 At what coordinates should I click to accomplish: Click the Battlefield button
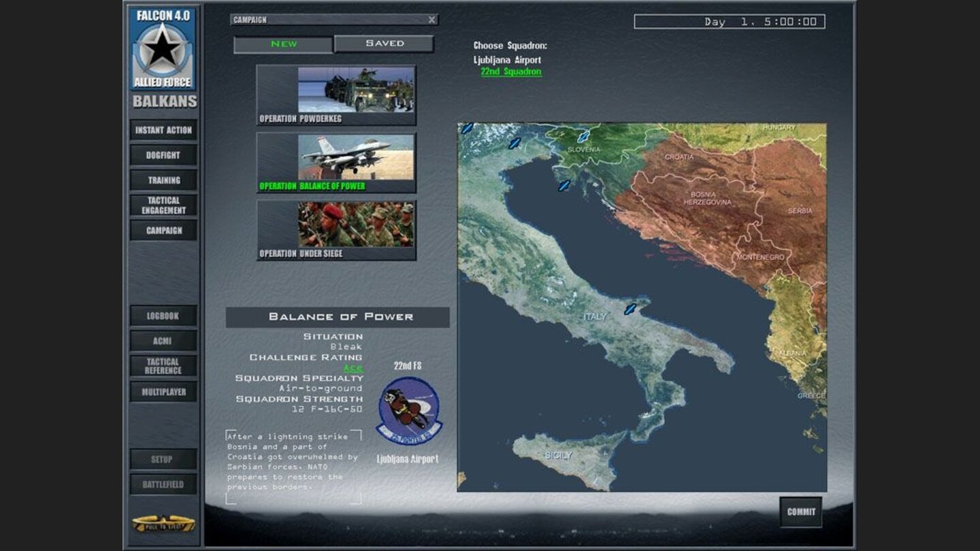click(163, 484)
